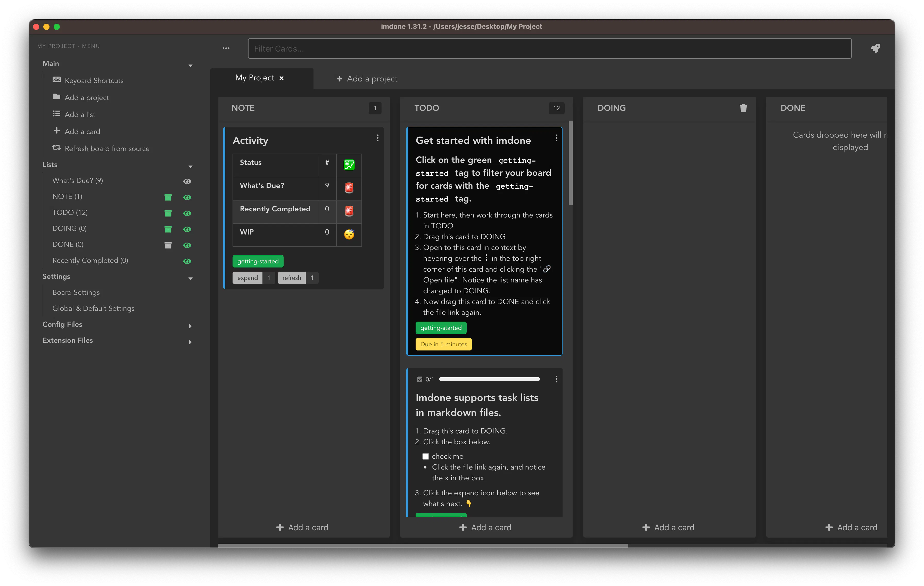Open the task lists card's three-dot menu
This screenshot has height=586, width=924.
click(556, 379)
